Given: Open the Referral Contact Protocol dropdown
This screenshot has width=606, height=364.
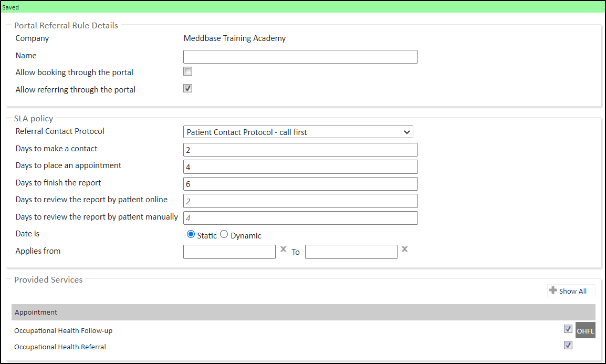Looking at the screenshot, I should click(298, 132).
